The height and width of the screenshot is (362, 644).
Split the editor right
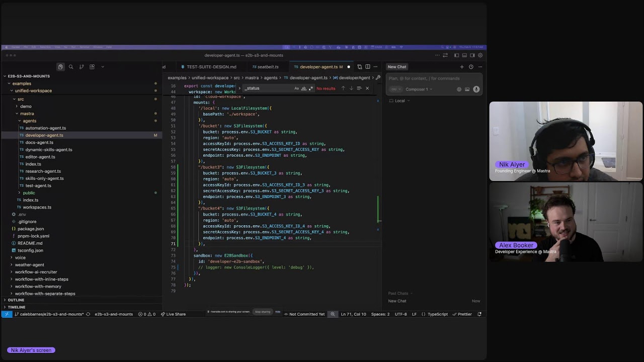368,67
